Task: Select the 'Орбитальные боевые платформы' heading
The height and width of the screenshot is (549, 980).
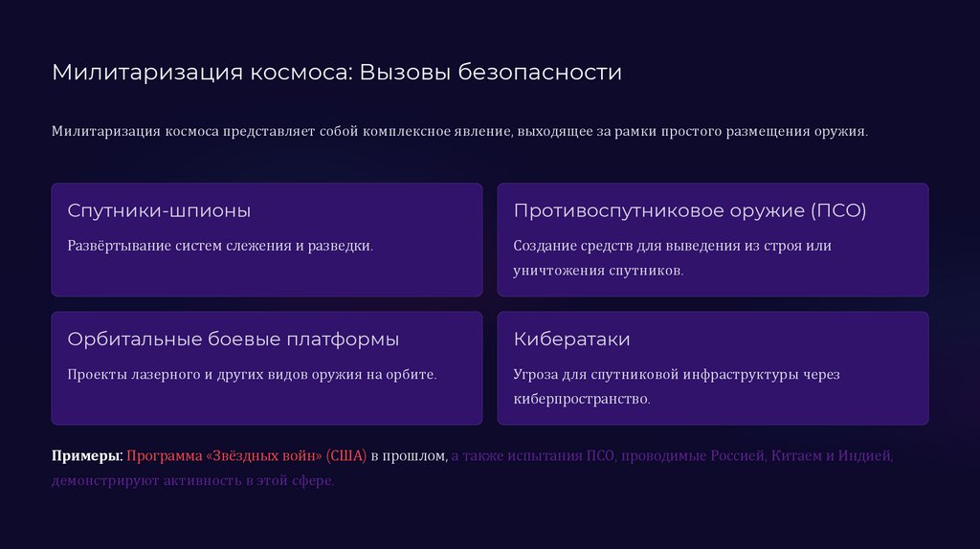Action: (234, 340)
